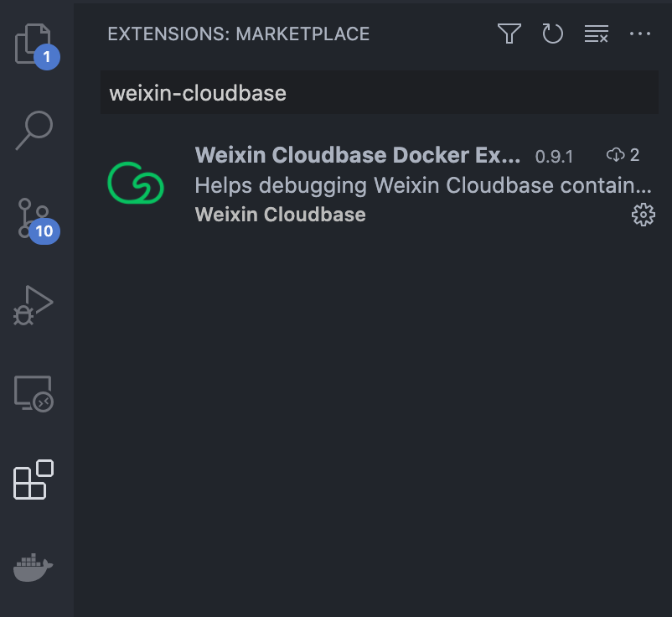Click the Extensions: Marketplace panel title
Viewport: 672px width, 617px height.
point(238,34)
